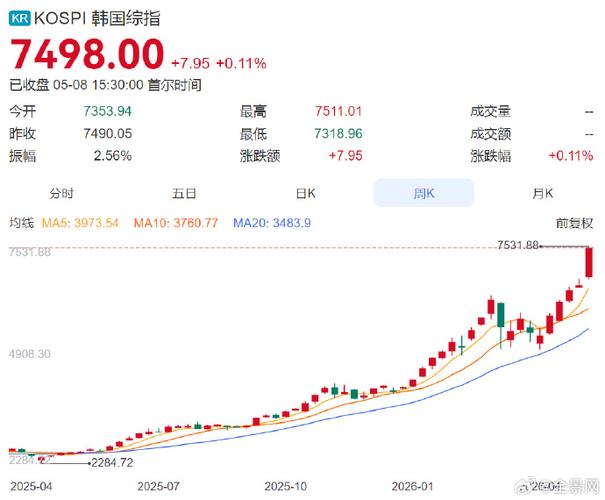Switch to the 日K chart tab
This screenshot has width=605, height=500.
(x=306, y=193)
